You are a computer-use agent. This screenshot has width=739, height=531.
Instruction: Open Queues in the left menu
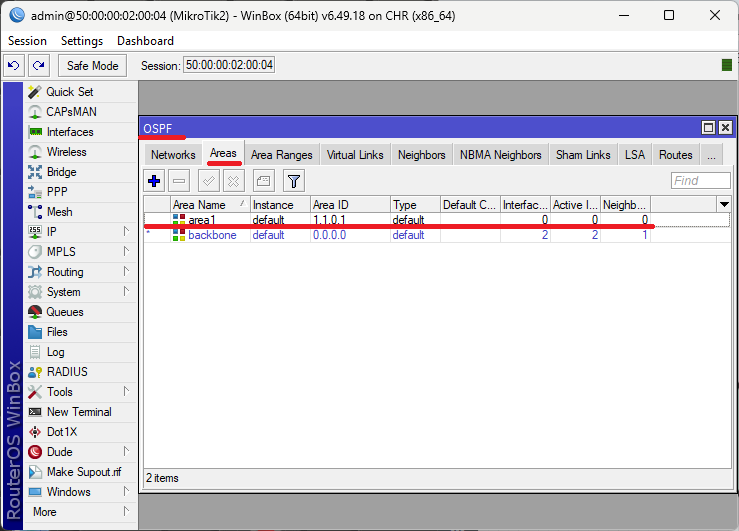point(66,312)
